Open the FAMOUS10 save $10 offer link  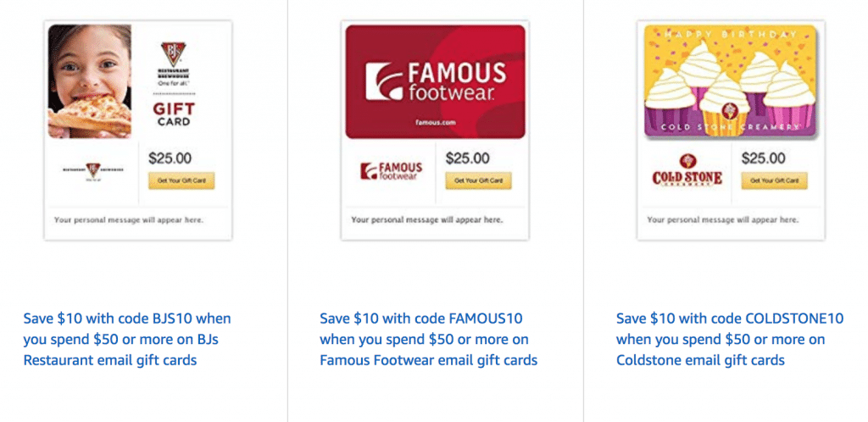[428, 340]
